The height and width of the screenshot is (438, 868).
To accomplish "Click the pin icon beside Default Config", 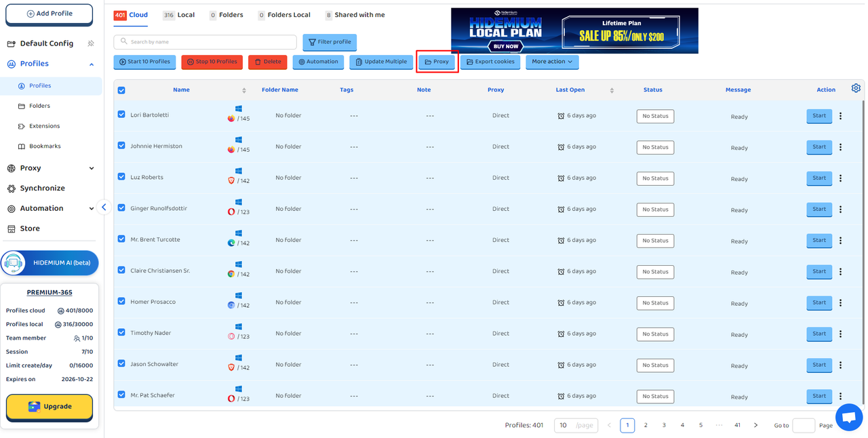I will 91,43.
